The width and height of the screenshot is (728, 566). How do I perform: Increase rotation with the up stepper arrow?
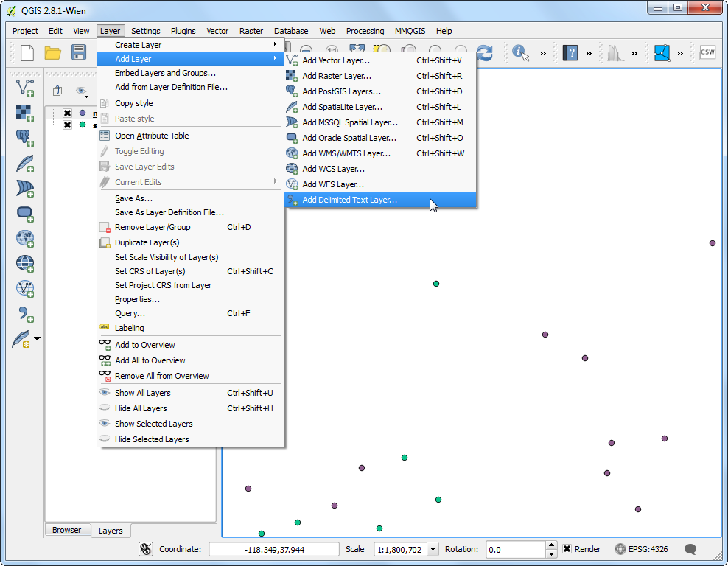click(x=551, y=545)
